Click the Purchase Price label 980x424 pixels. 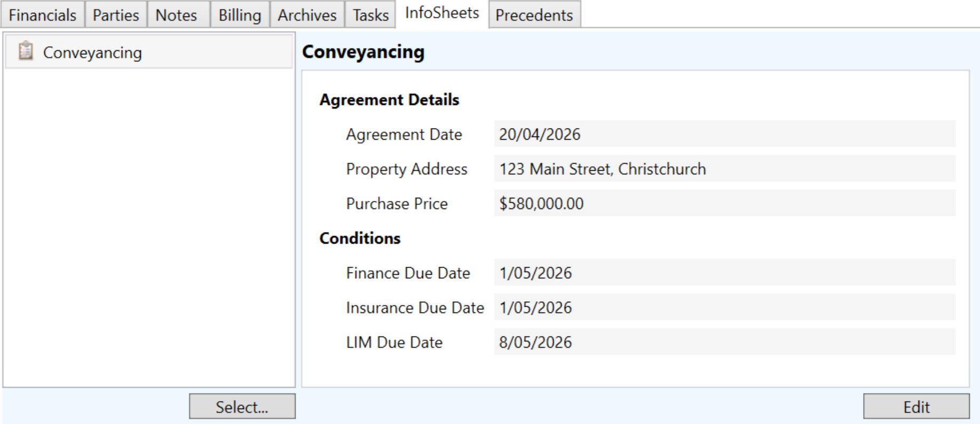397,204
